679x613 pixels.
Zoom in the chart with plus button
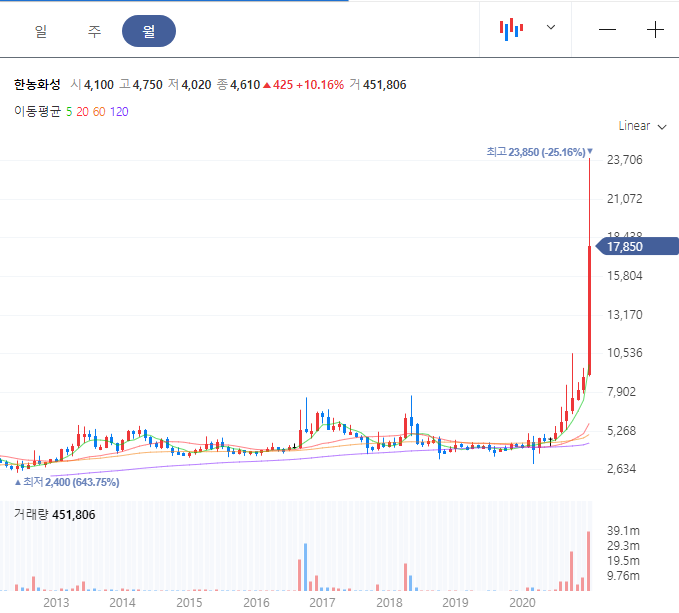(x=655, y=29)
